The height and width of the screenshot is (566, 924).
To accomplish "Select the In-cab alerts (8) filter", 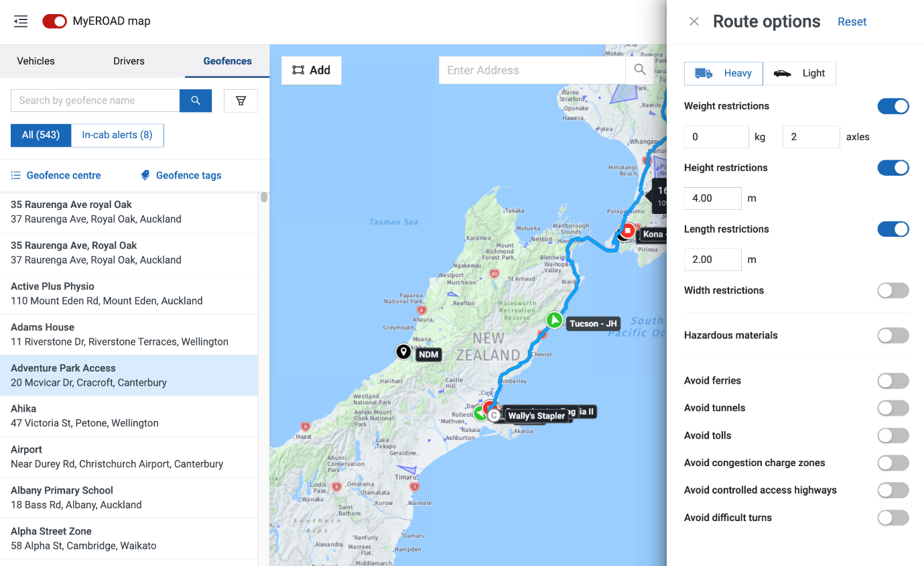I will [x=117, y=135].
